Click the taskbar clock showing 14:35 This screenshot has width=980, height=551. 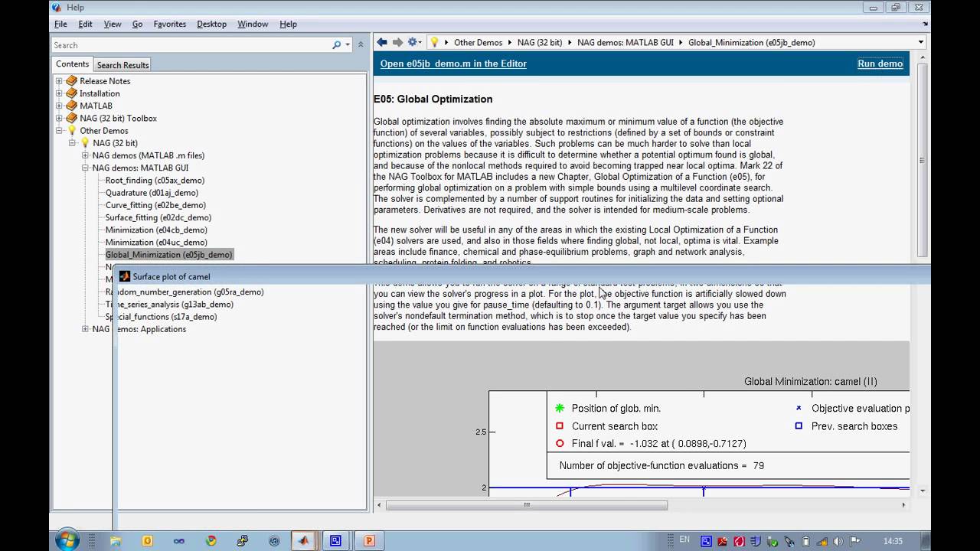tap(893, 541)
